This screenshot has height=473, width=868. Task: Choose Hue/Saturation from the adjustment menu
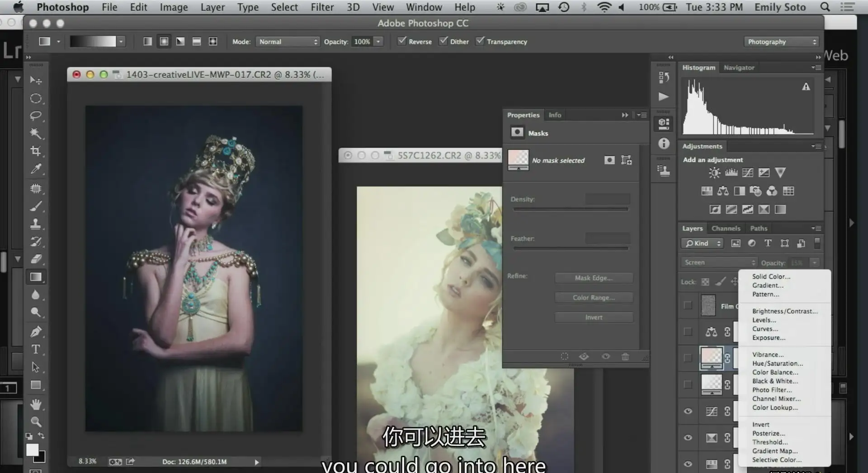tap(777, 363)
